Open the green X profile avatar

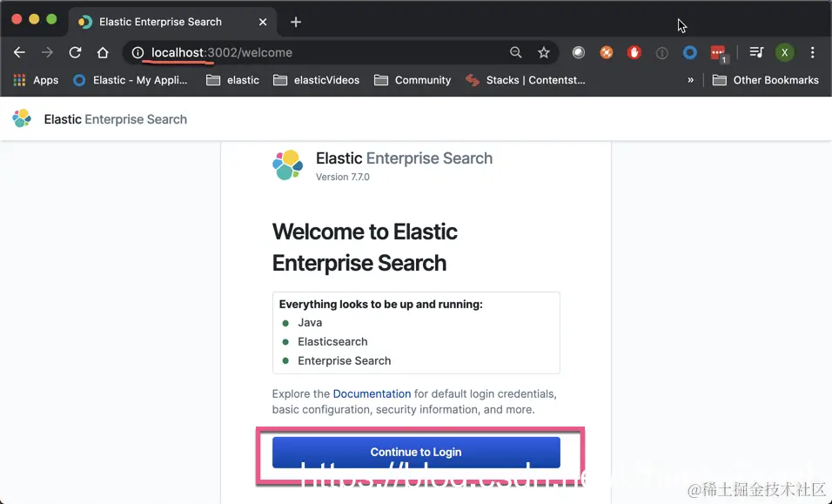784,52
